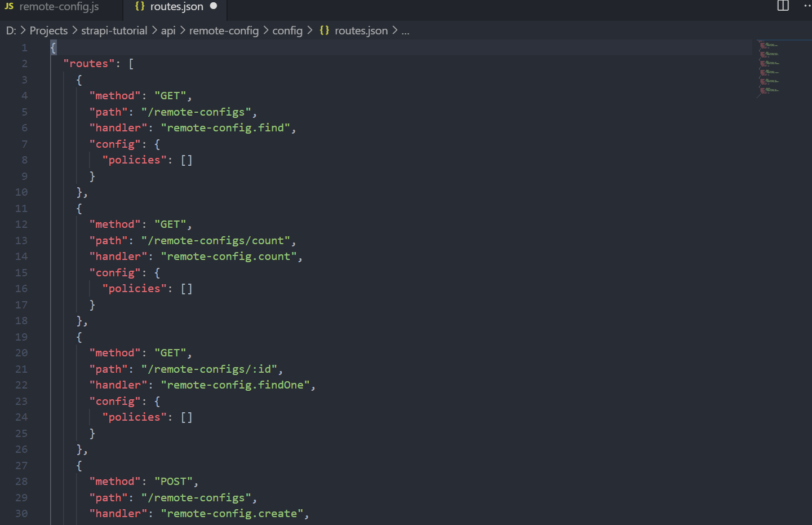Click the D: drive breadcrumb
Image resolution: width=812 pixels, height=525 pixels.
[x=11, y=30]
